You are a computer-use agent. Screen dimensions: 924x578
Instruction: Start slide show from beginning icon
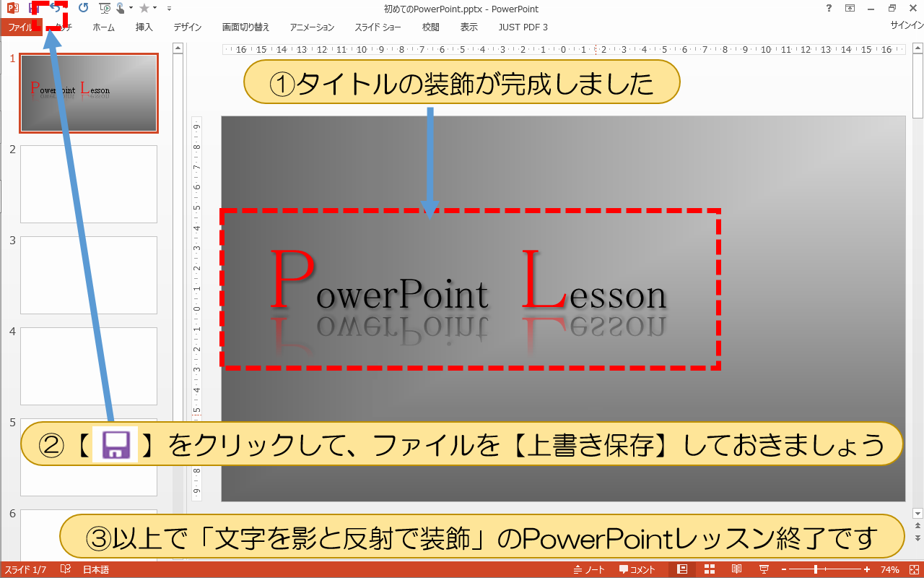pos(105,9)
